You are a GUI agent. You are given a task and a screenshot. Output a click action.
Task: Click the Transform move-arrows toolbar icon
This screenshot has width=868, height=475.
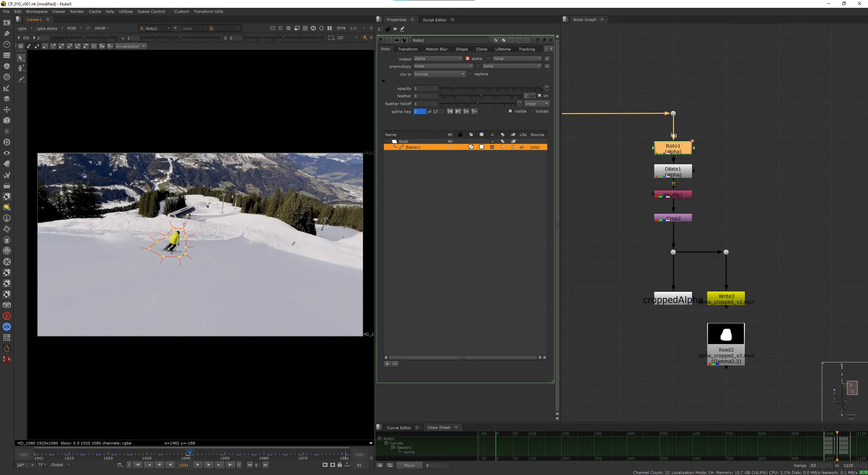pyautogui.click(x=6, y=110)
